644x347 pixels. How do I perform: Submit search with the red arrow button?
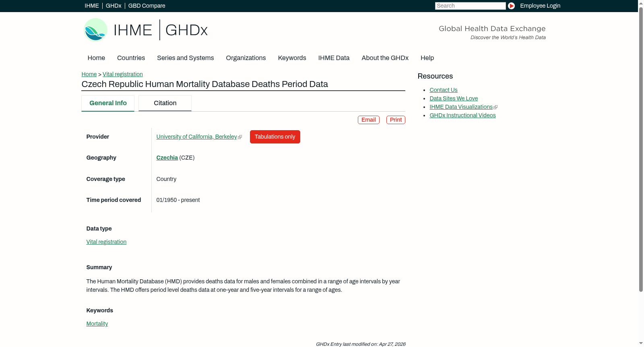coord(511,6)
